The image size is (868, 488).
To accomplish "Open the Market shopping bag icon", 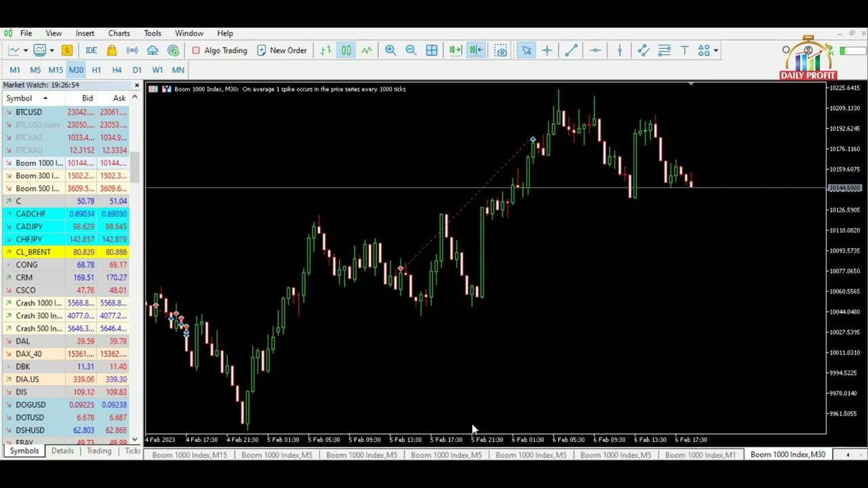I will click(112, 50).
